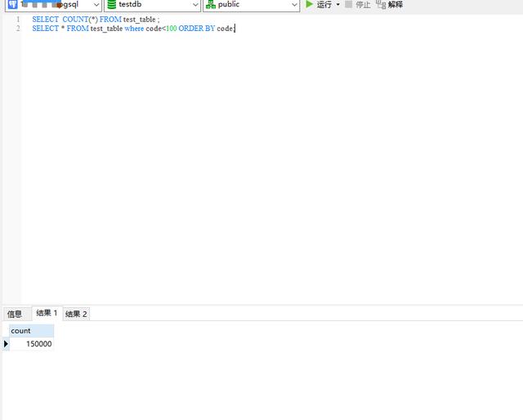Click the stop (停止) button
The height and width of the screenshot is (420, 523).
click(x=358, y=4)
